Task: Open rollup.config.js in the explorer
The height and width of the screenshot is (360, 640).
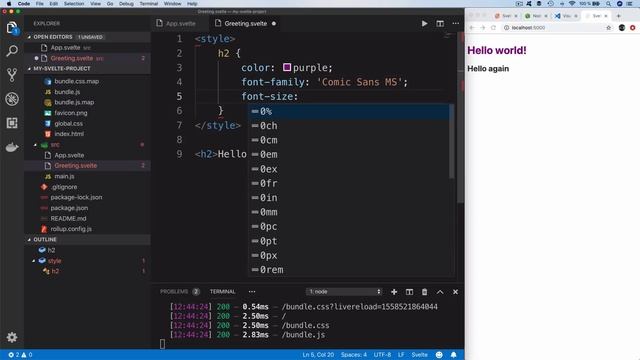Action: pyautogui.click(x=71, y=229)
